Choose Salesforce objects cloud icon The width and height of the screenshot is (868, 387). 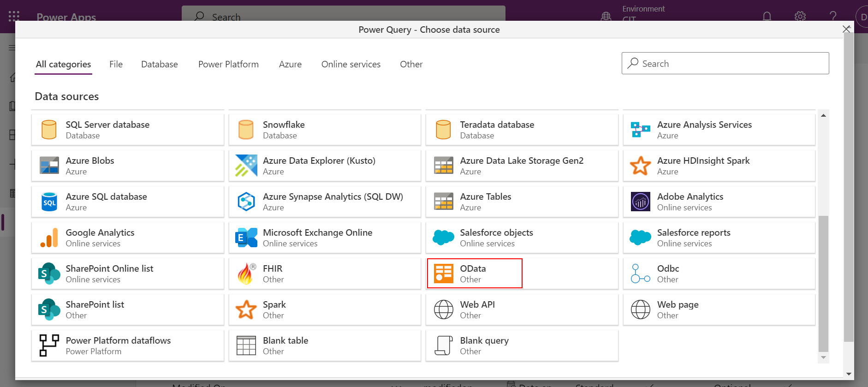coord(443,238)
